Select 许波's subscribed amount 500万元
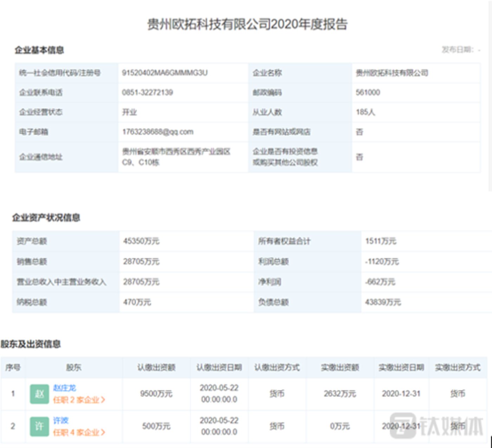492x448 pixels. (156, 426)
